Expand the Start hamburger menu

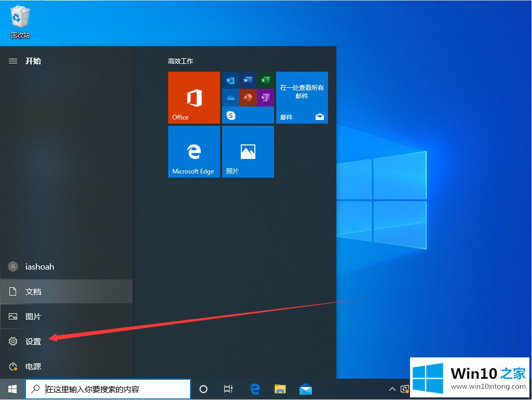tap(13, 61)
